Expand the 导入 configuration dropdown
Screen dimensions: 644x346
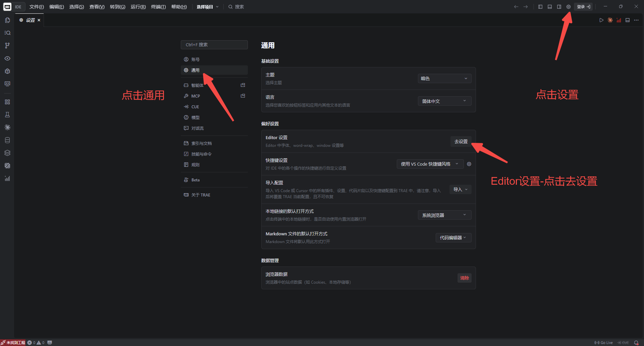click(460, 189)
